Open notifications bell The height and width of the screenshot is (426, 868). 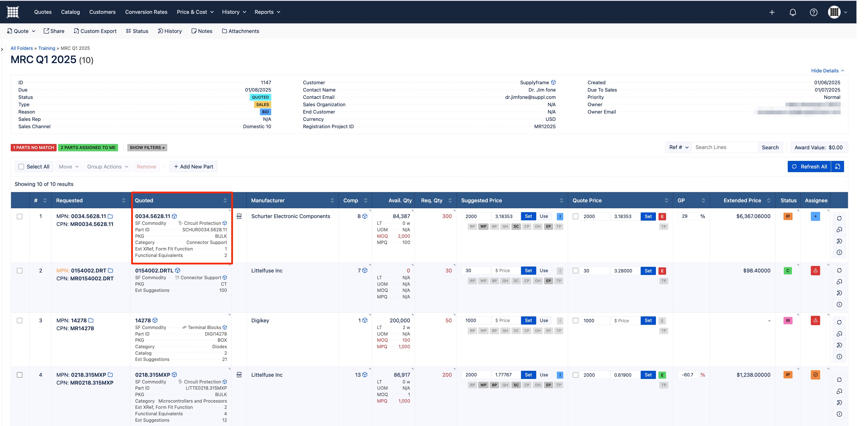coord(793,12)
